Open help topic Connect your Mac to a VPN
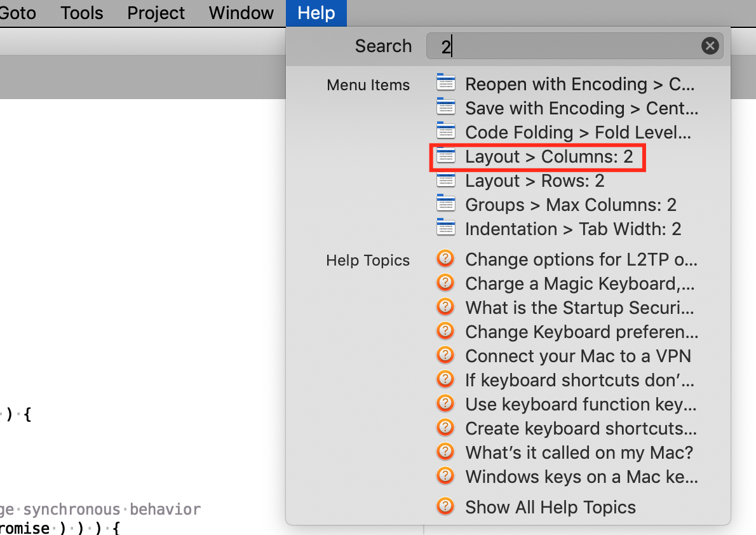This screenshot has height=535, width=756. (x=577, y=356)
